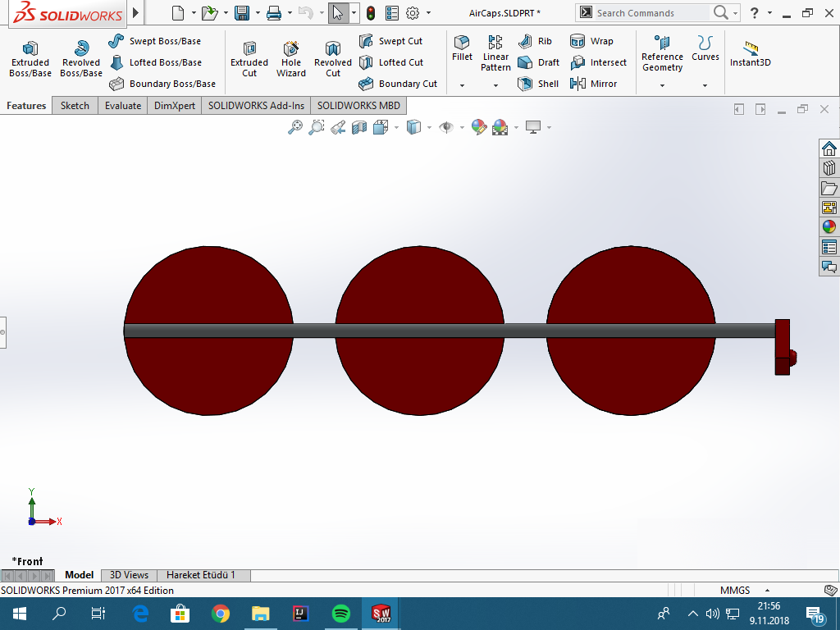Image resolution: width=840 pixels, height=630 pixels.
Task: Switch to the DimXpert tab
Action: click(175, 106)
